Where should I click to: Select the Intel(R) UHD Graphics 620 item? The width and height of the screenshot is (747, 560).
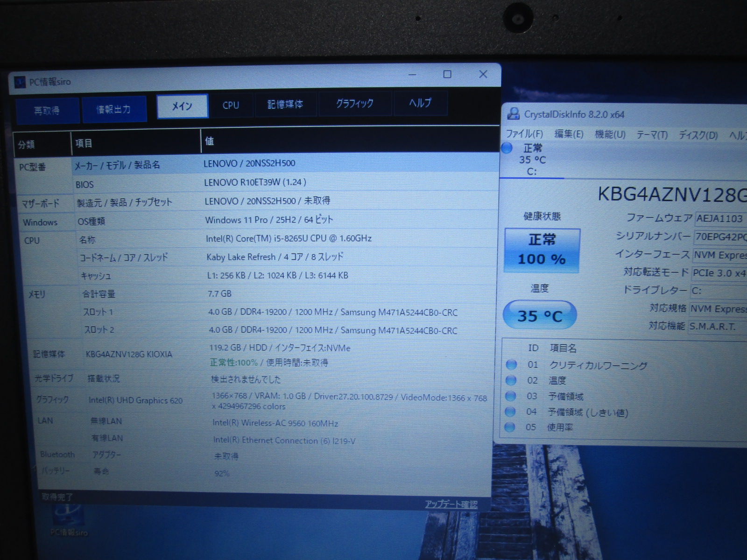pyautogui.click(x=135, y=400)
